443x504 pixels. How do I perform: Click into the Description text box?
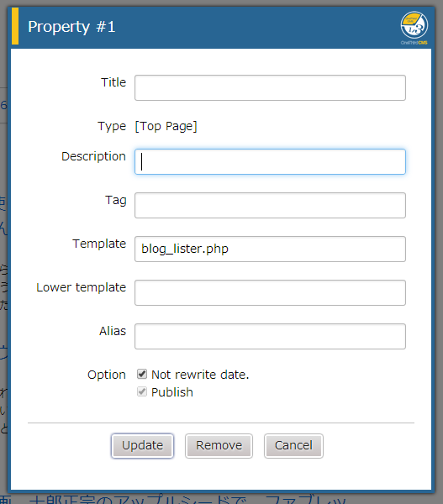coord(270,161)
